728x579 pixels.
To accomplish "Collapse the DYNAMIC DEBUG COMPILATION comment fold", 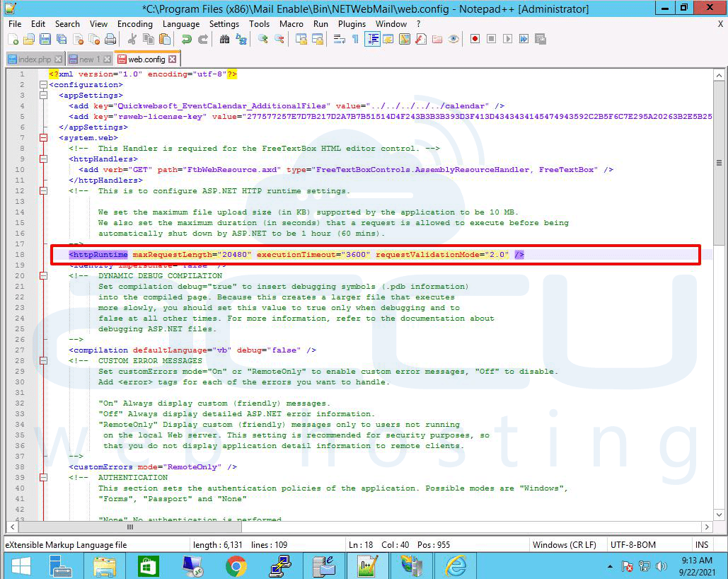I will (43, 275).
